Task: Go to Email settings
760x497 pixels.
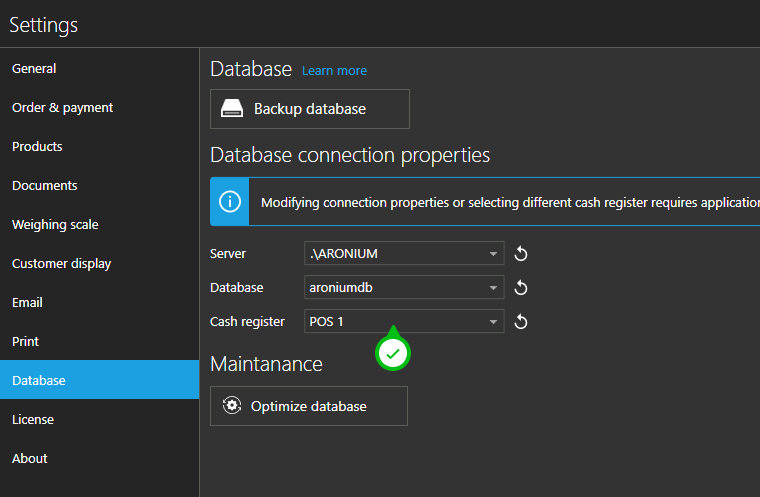Action: click(x=99, y=303)
